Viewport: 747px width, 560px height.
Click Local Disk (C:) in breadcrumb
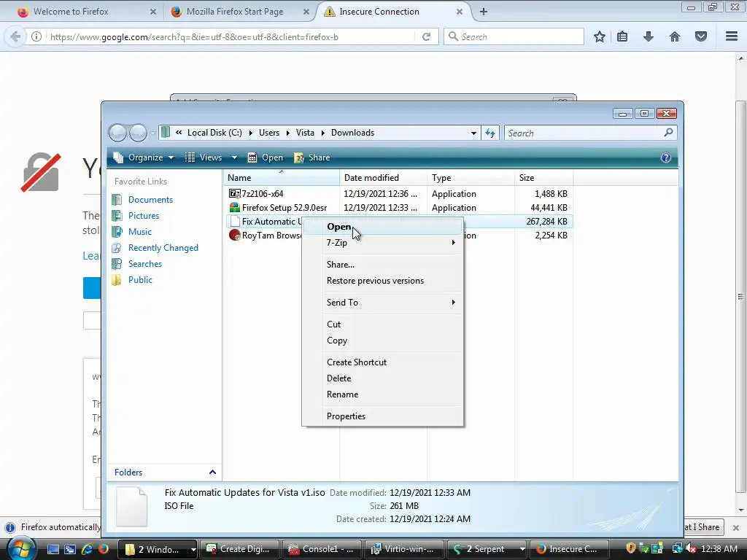point(214,133)
